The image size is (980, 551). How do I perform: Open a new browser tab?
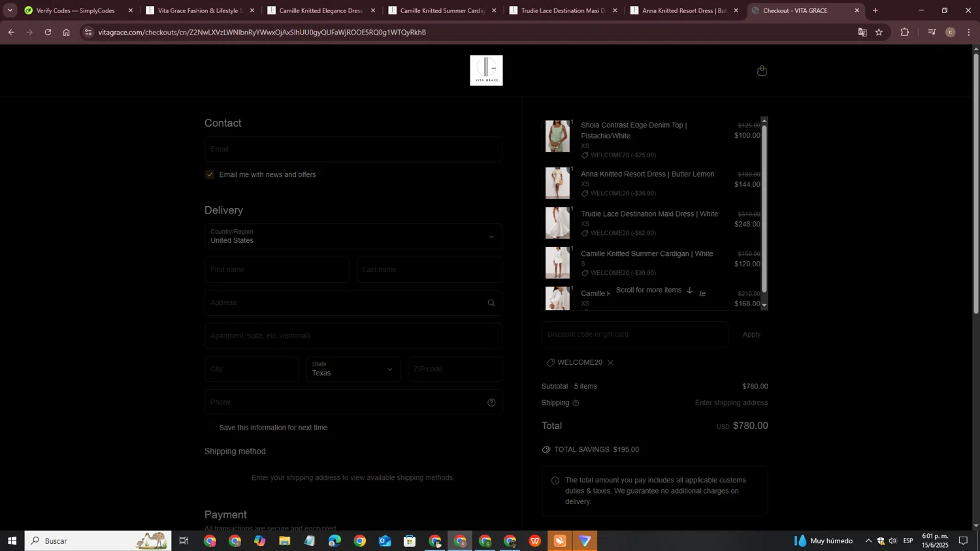pos(875,10)
